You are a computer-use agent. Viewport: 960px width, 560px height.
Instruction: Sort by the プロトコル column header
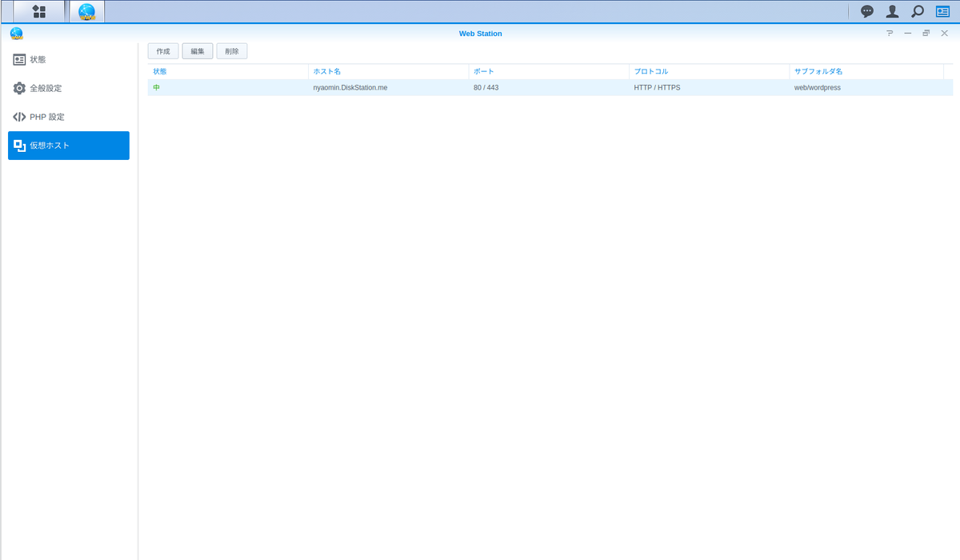[x=709, y=72]
